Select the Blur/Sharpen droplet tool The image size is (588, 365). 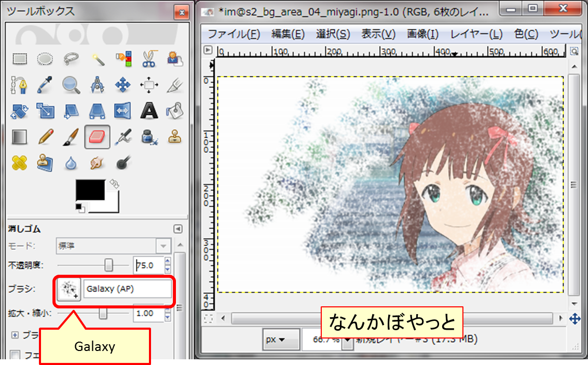(x=71, y=163)
